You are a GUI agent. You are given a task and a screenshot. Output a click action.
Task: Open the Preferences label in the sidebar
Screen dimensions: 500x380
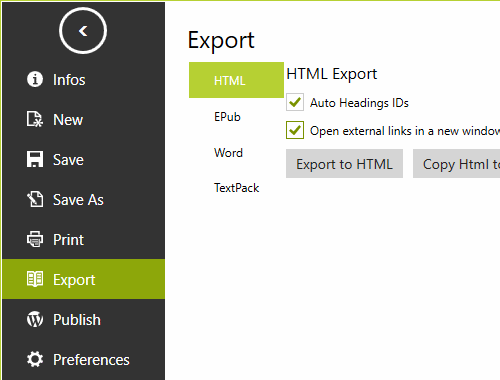(x=91, y=360)
